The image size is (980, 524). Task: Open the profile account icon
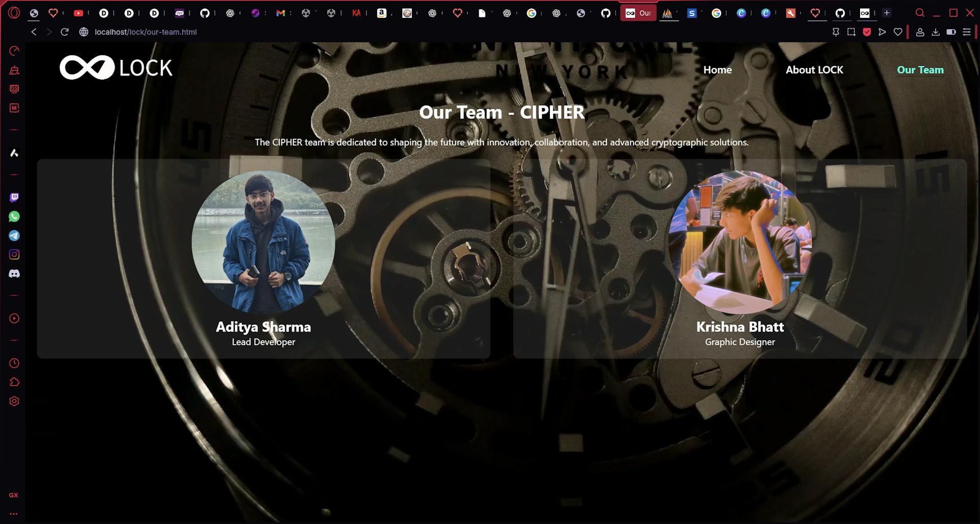click(920, 32)
